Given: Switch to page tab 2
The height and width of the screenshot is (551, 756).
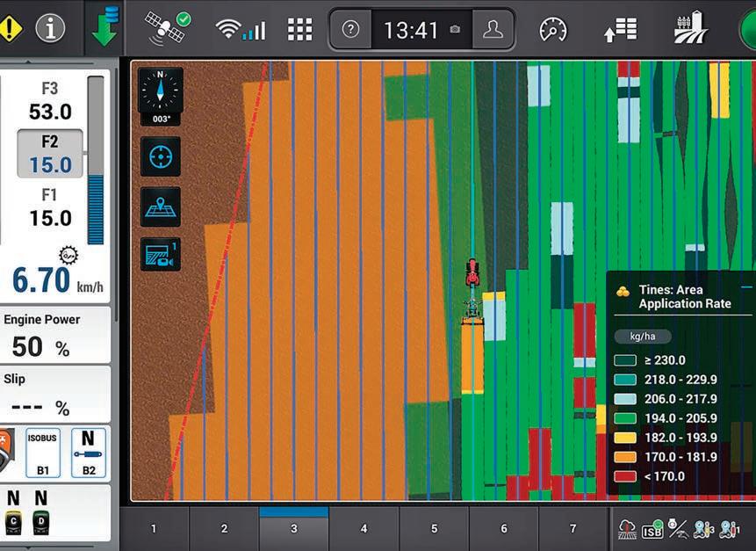Looking at the screenshot, I should [x=224, y=529].
